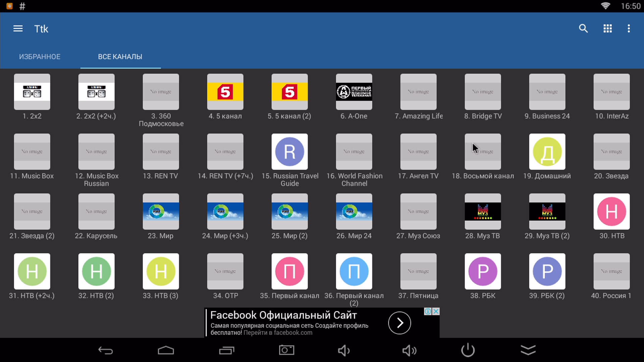Select the Все каналы tab
Screen dimensions: 644x362
pyautogui.click(x=120, y=57)
